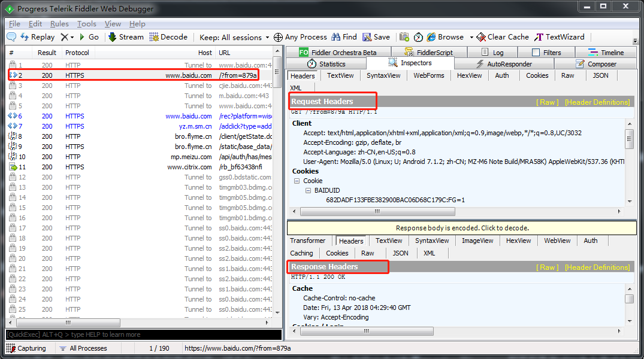Click the QuickExec command input box
644x359 pixels.
144,334
